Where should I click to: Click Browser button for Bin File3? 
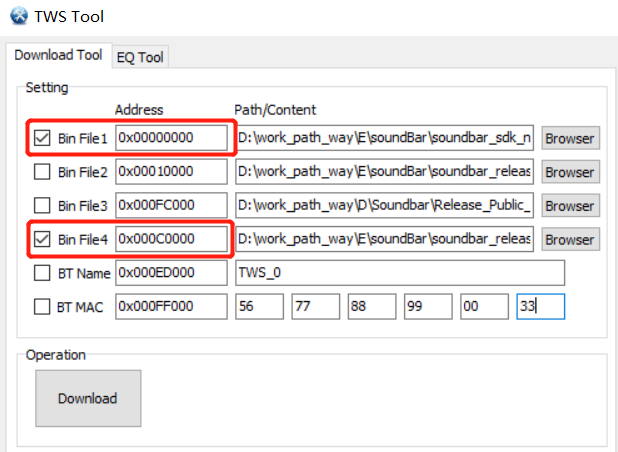tap(569, 206)
